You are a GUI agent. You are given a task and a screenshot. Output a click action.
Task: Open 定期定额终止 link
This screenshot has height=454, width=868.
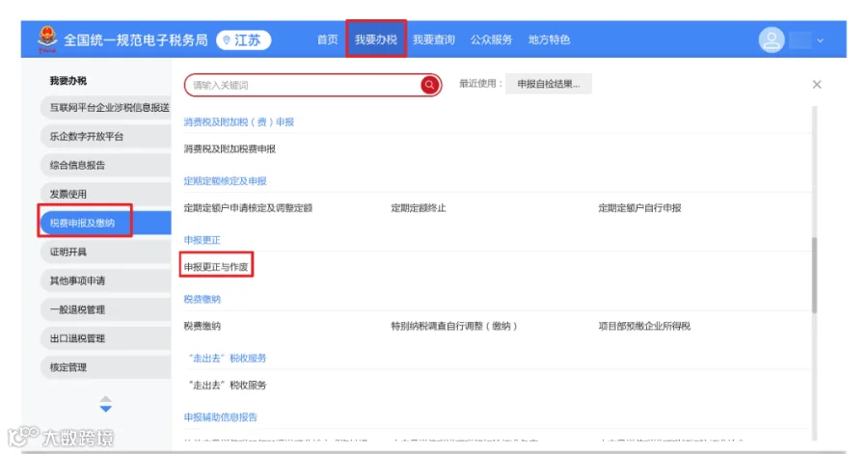(x=419, y=208)
